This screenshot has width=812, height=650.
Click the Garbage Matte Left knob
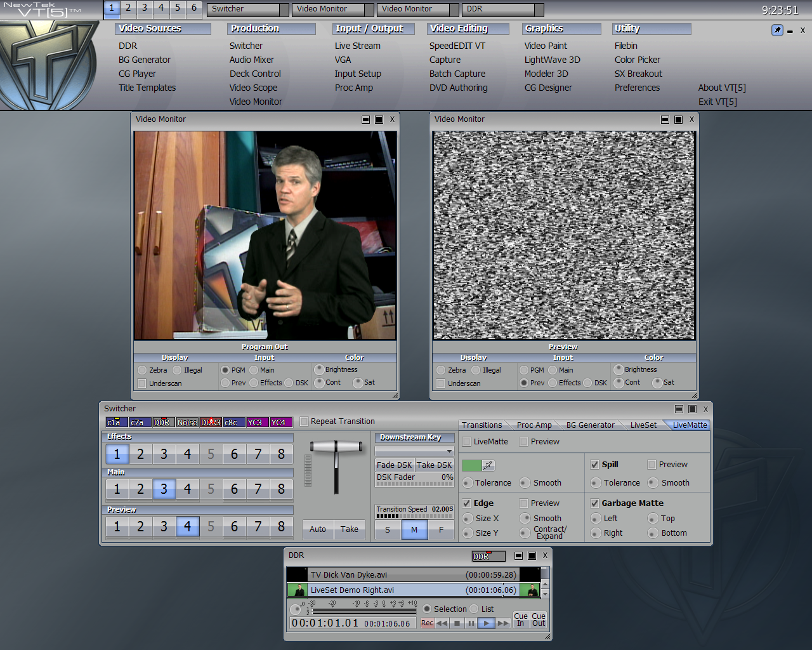[596, 519]
